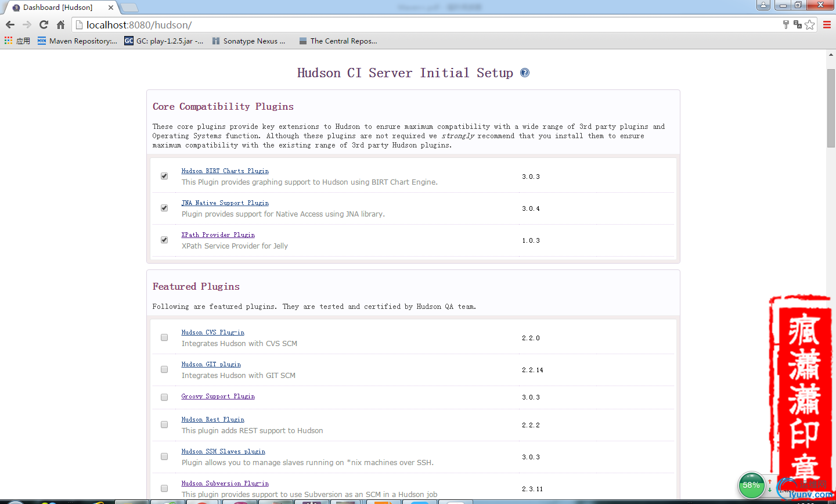
Task: Open the Apps bookmarks shortcut
Action: [17, 41]
